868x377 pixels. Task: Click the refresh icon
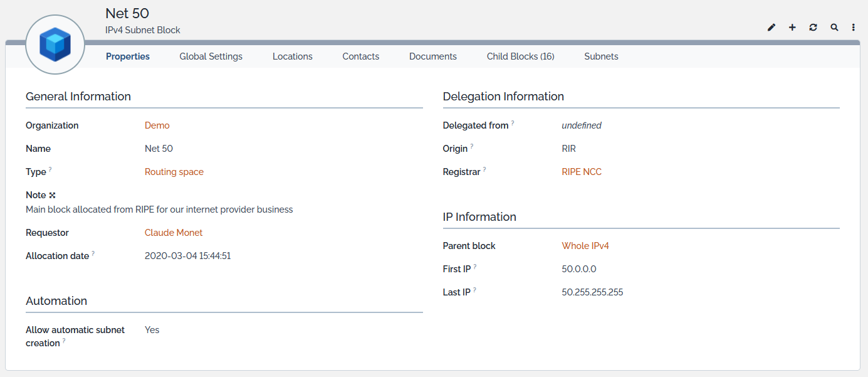pos(813,28)
